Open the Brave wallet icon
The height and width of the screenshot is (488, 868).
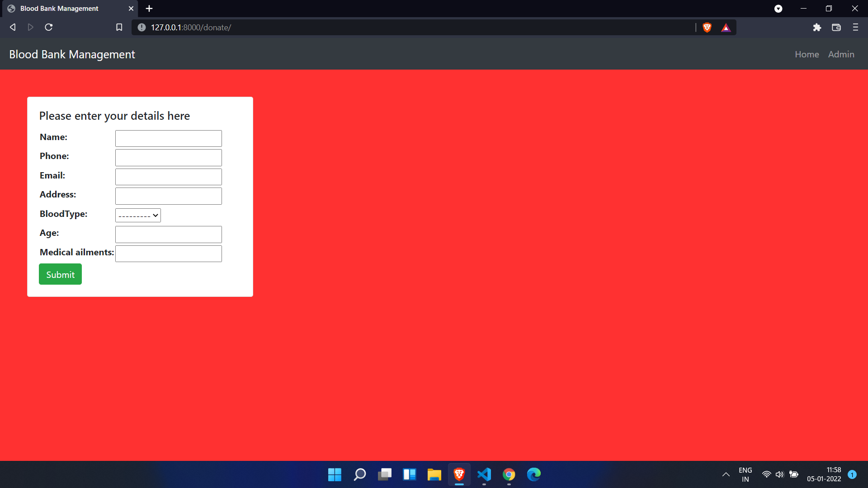[x=836, y=28]
